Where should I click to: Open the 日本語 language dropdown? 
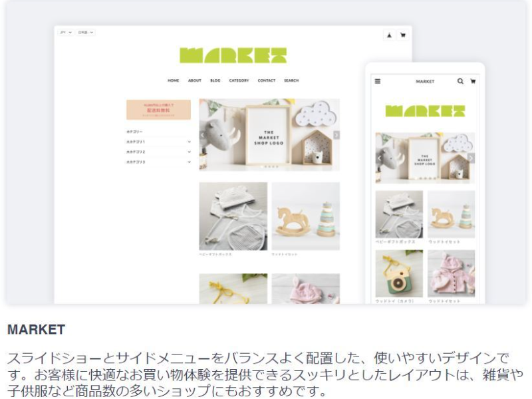(86, 32)
